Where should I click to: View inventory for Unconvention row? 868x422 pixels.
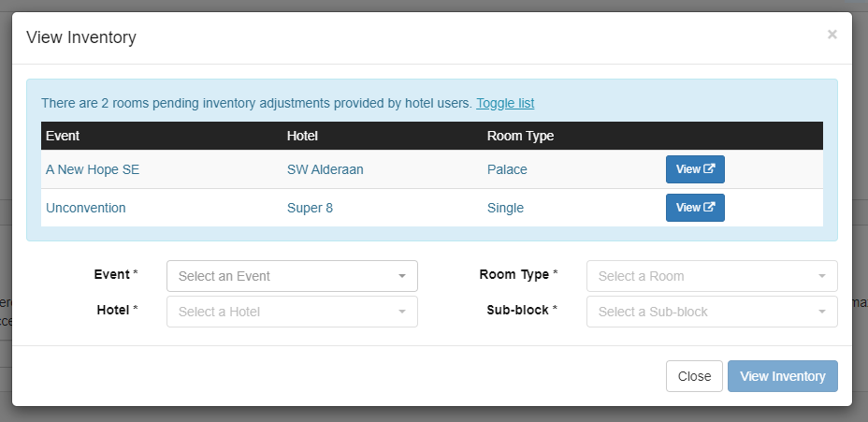point(694,208)
